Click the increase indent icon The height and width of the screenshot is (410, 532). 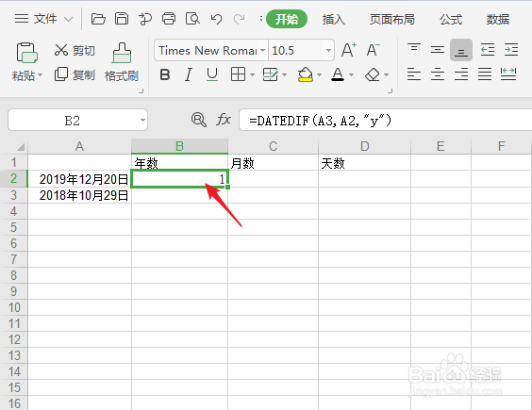(511, 50)
